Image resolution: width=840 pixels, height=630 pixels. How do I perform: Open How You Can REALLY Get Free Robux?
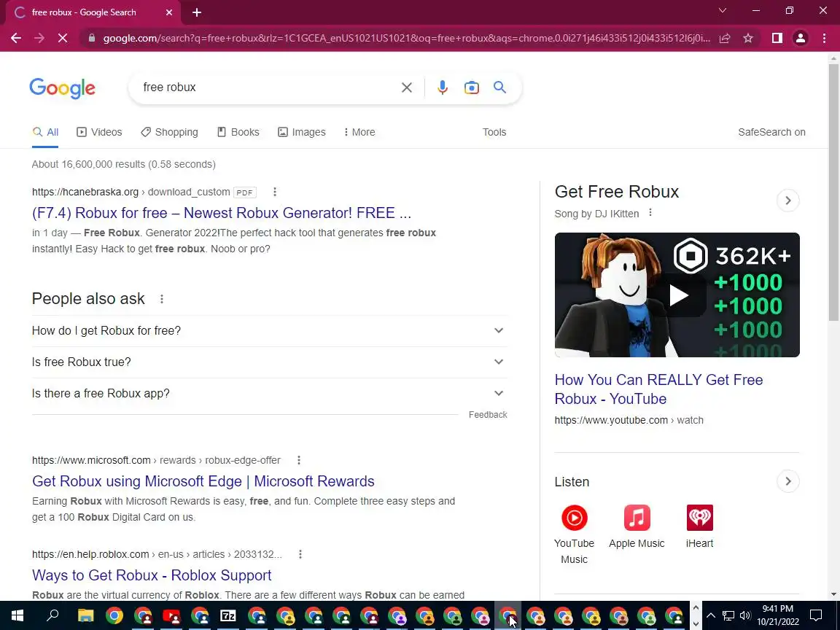tap(658, 389)
